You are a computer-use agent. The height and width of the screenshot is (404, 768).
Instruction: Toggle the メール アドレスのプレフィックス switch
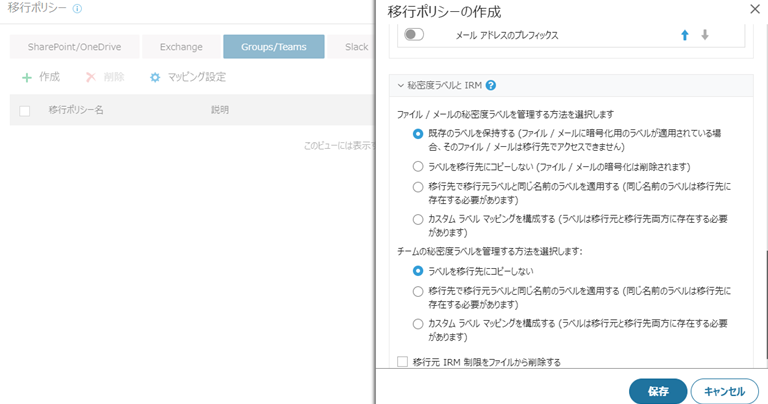pos(414,35)
